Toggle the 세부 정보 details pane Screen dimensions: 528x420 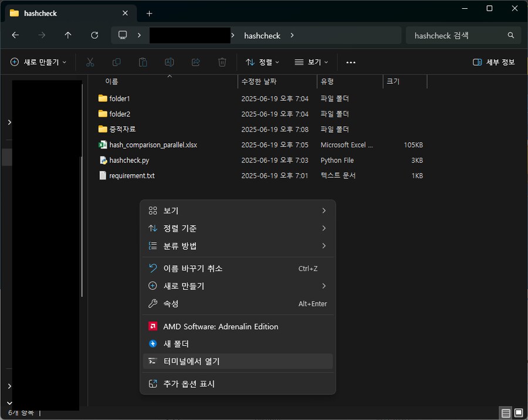pos(493,62)
